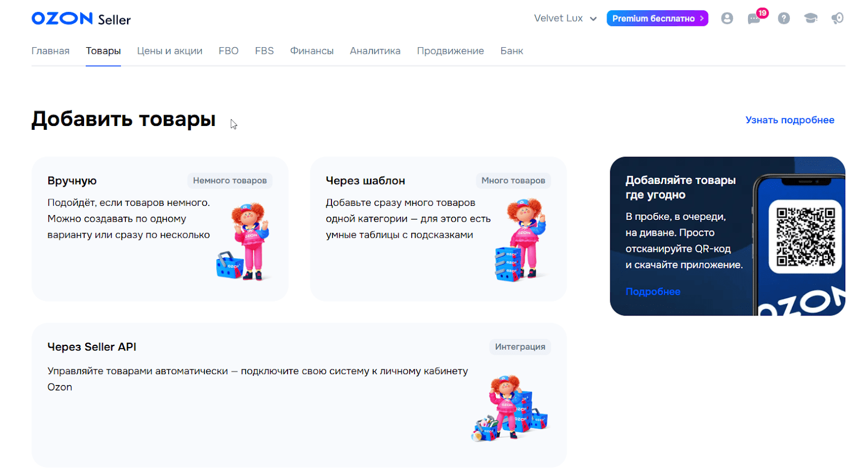Viewport: 868px width, 473px height.
Task: Open the megaphone announcements icon
Action: click(838, 18)
